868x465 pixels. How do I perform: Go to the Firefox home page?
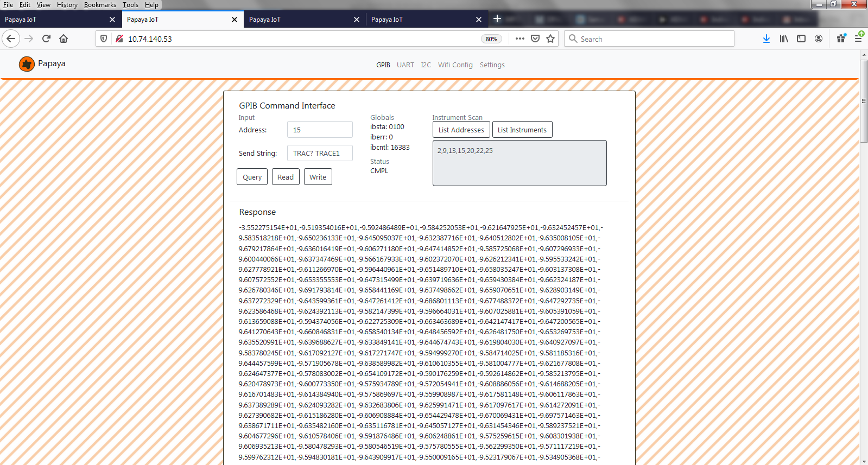(64, 39)
